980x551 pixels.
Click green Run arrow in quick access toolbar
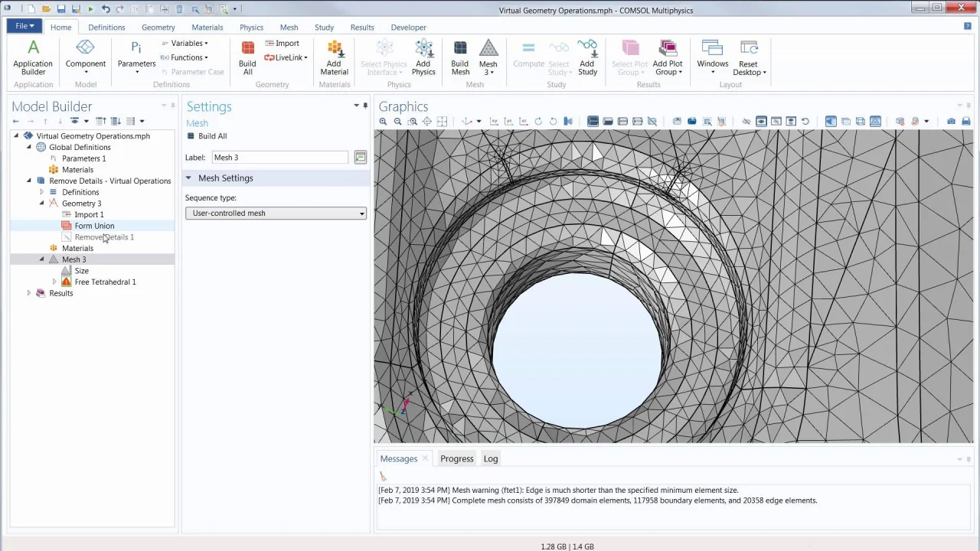pyautogui.click(x=91, y=9)
